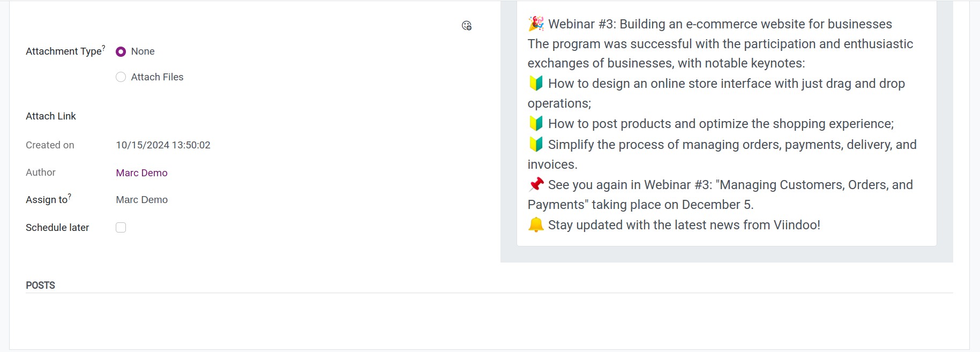This screenshot has height=352, width=980.
Task: Enable the Schedule later checkbox
Action: 121,228
